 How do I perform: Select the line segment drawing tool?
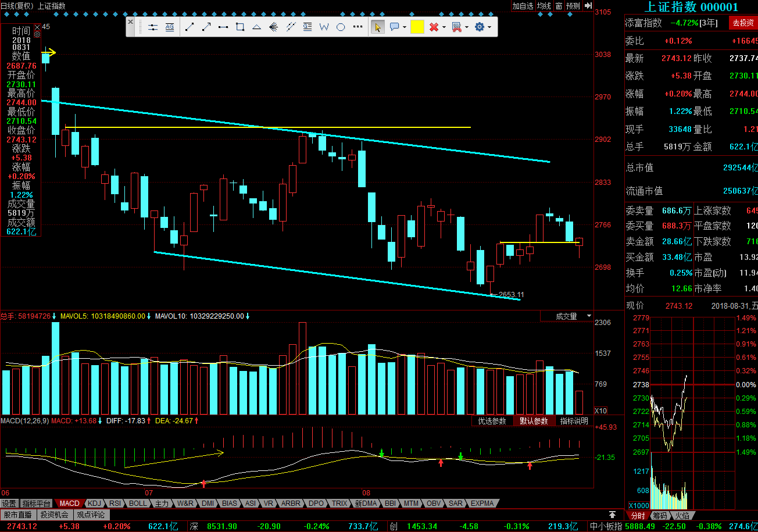189,27
